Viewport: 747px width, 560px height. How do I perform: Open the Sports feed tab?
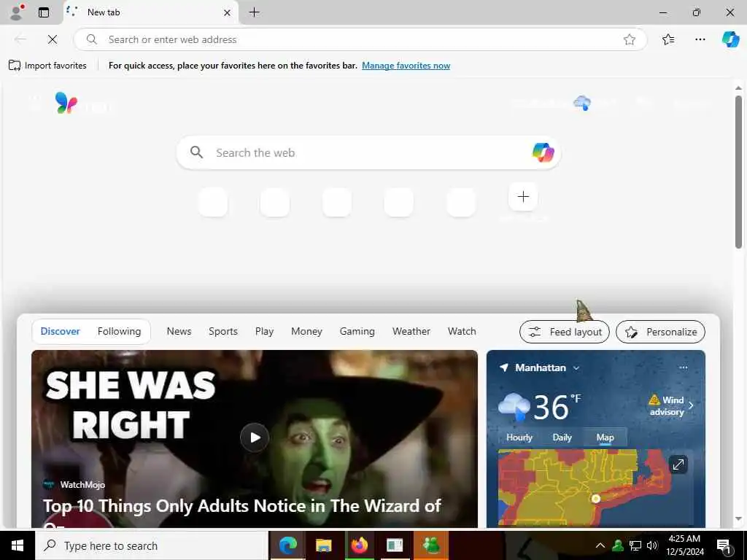tap(223, 332)
